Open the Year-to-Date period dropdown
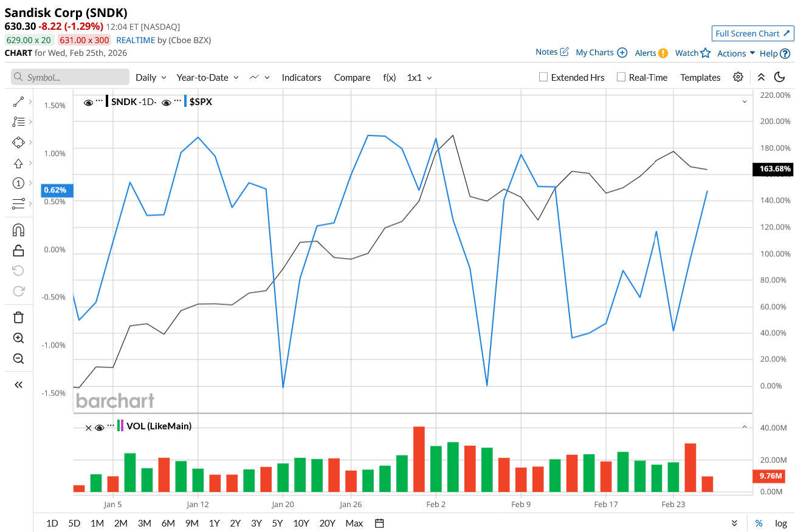This screenshot has width=795, height=532. click(x=208, y=78)
